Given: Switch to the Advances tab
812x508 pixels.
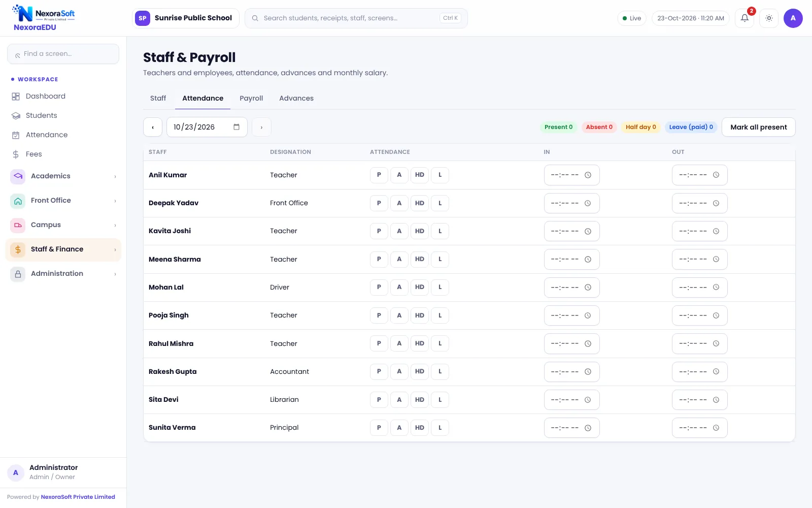Looking at the screenshot, I should 296,99.
